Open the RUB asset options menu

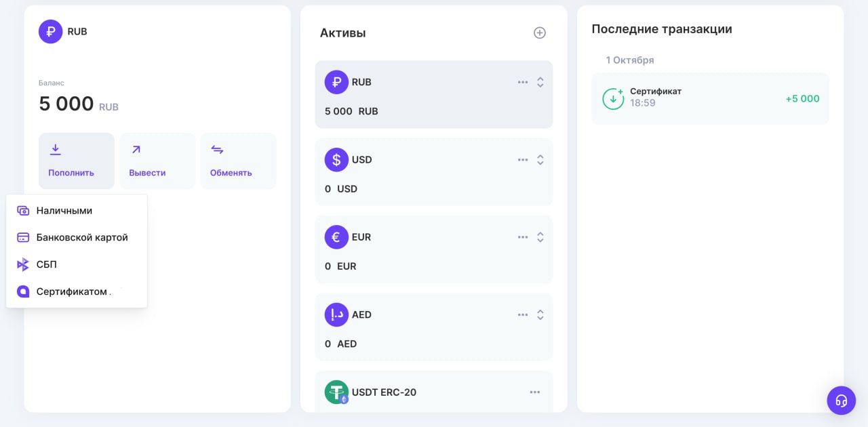[x=522, y=81]
